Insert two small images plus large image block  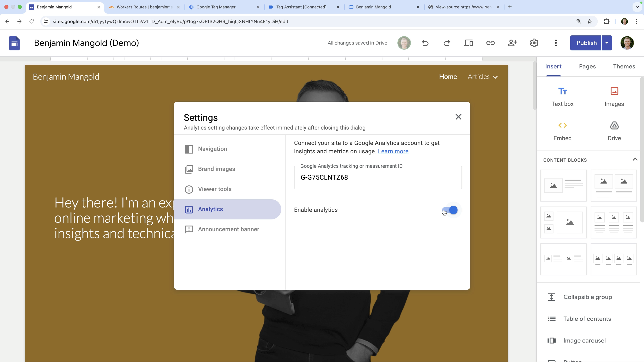(563, 222)
